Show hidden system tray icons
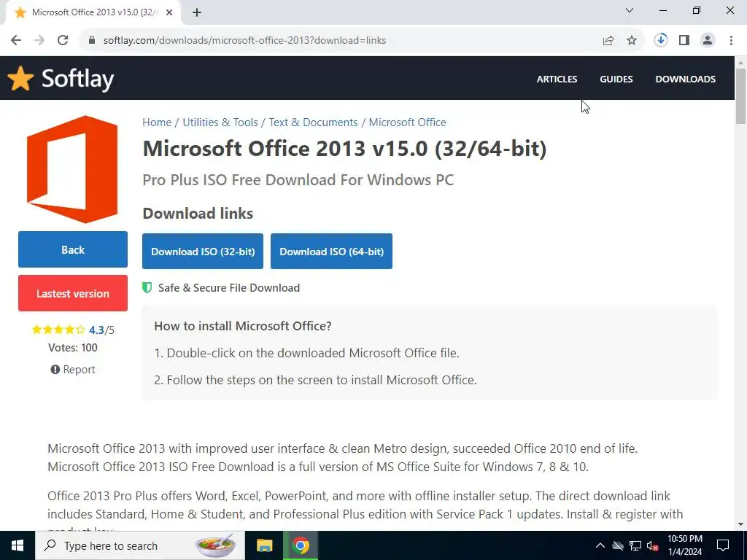This screenshot has width=747, height=560. pyautogui.click(x=600, y=545)
